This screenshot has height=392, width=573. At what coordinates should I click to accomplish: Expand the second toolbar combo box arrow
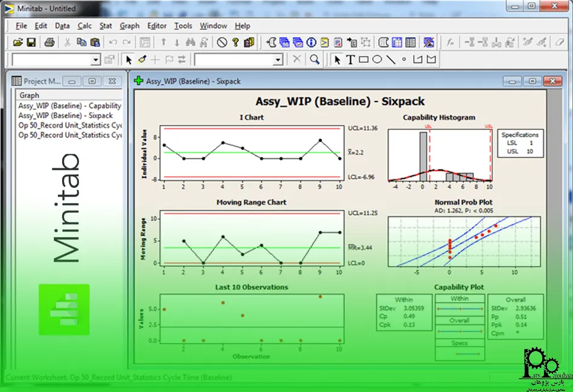tap(277, 60)
